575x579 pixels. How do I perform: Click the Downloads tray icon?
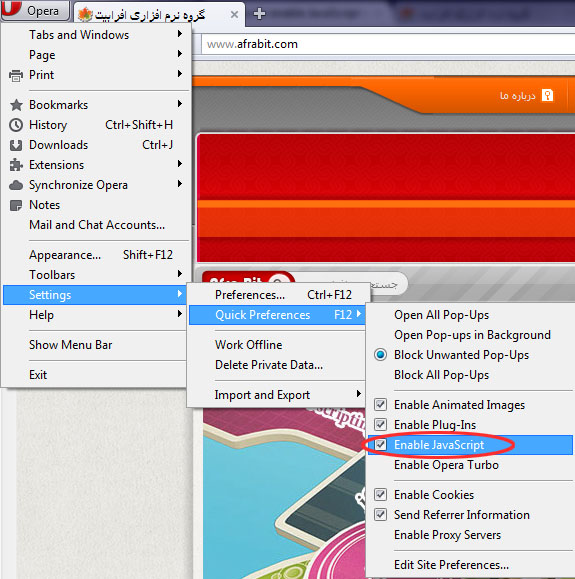16,145
